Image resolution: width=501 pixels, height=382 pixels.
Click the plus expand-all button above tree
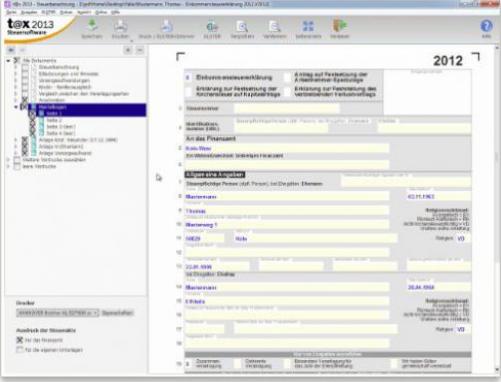coord(128,50)
